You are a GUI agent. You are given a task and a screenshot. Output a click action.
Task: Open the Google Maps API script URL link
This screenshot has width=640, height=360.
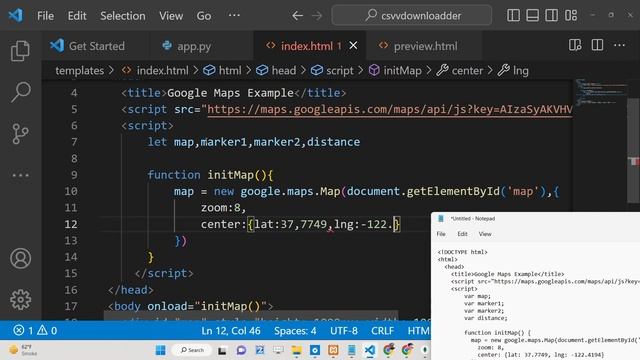pyautogui.click(x=390, y=109)
